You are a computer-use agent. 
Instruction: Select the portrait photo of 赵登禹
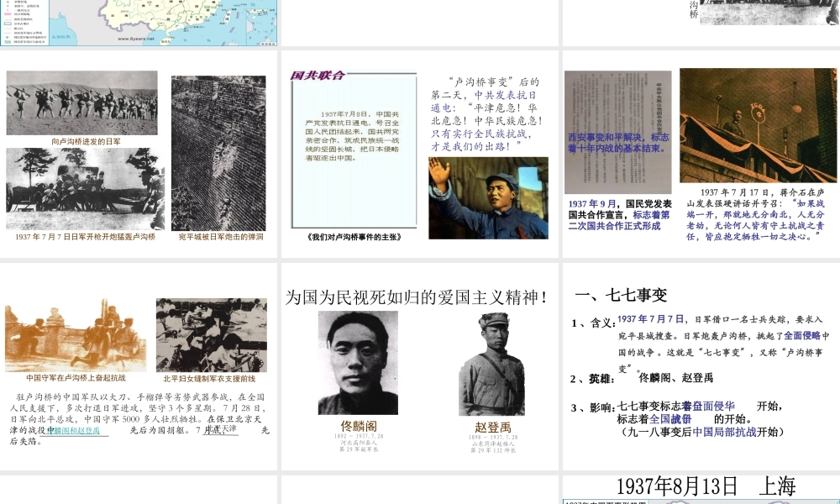click(x=491, y=365)
